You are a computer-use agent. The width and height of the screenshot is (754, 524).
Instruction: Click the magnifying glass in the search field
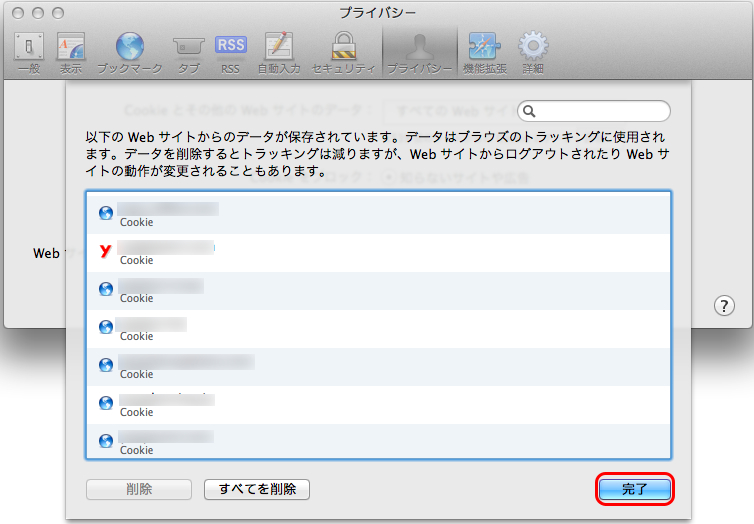point(530,111)
